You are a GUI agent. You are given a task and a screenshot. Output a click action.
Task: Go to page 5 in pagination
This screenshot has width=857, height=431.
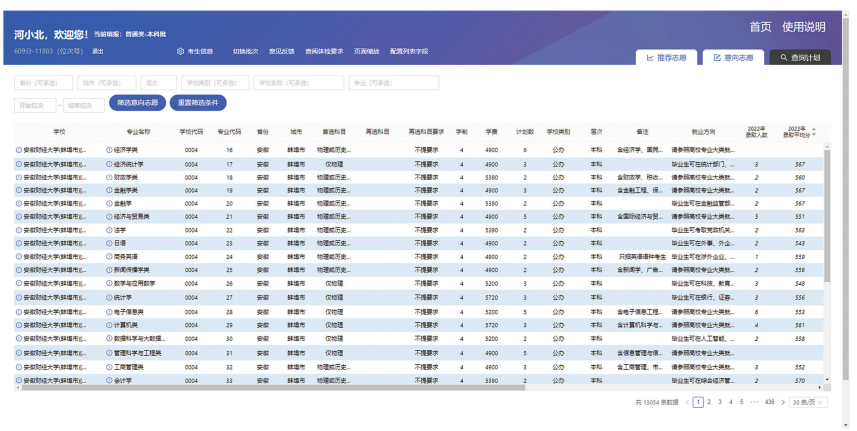[x=742, y=403]
